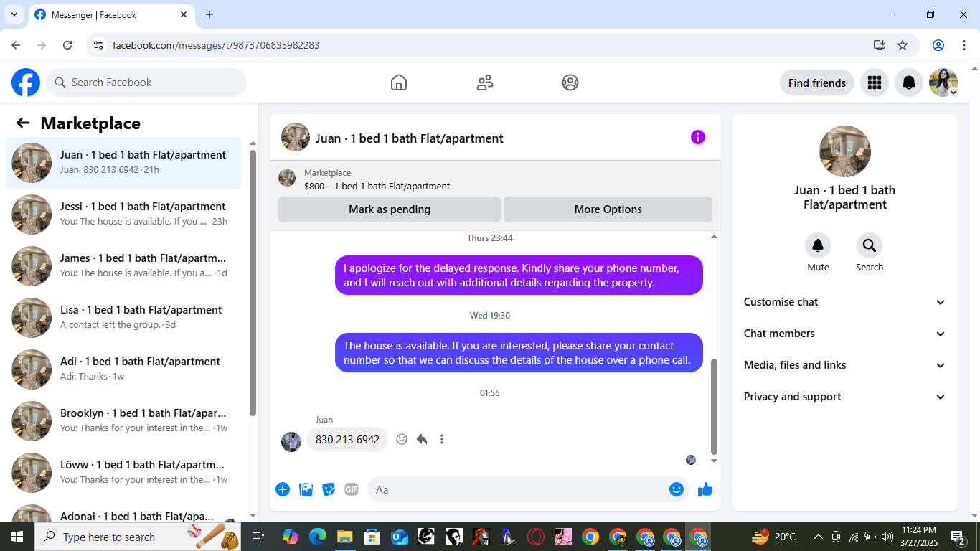Image resolution: width=980 pixels, height=551 pixels.
Task: Open the Lisa conversation in the list
Action: click(x=124, y=318)
